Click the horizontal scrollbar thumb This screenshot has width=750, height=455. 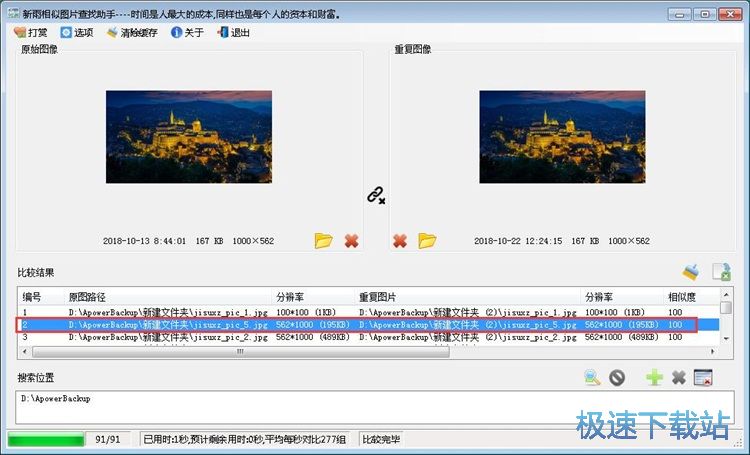(x=241, y=352)
